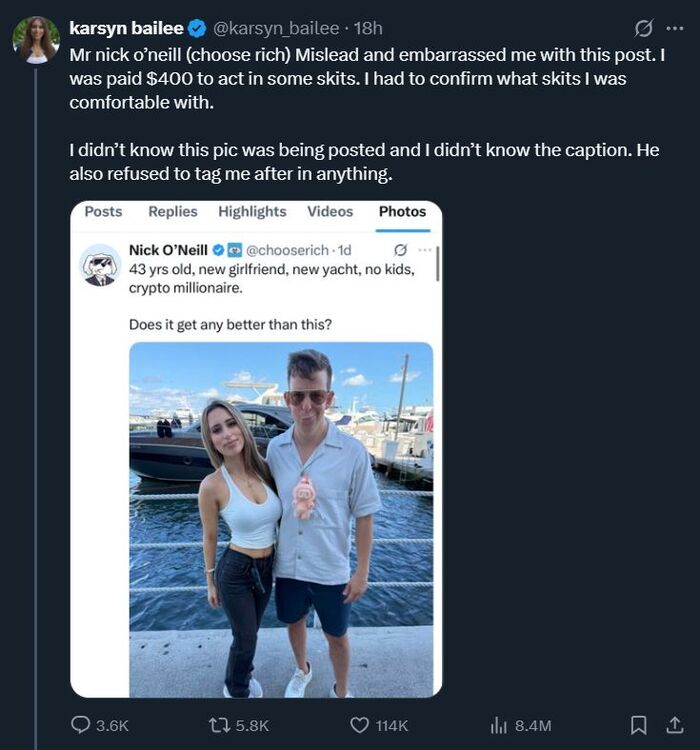Image resolution: width=700 pixels, height=750 pixels.
Task: Open karsyn bailee's display name link
Action: click(x=125, y=28)
